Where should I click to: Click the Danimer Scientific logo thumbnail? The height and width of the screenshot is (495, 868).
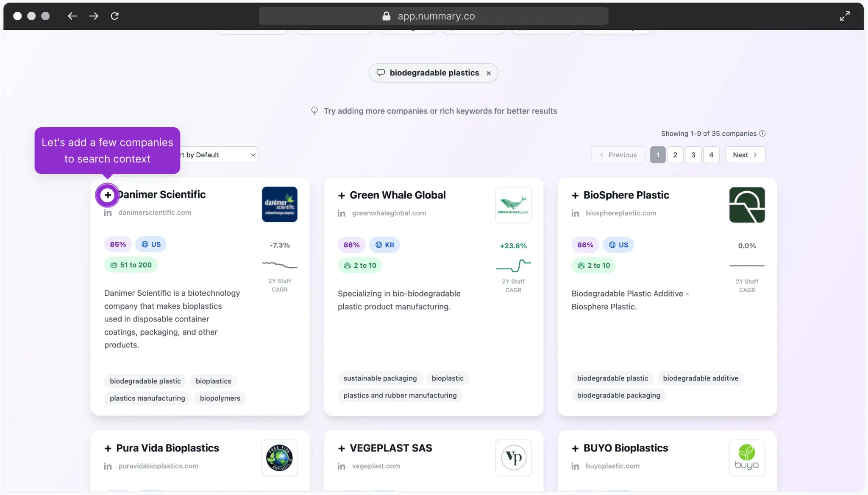point(280,204)
